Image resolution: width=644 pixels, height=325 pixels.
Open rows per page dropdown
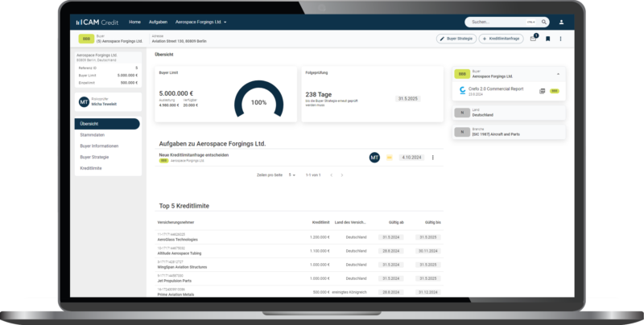(x=291, y=175)
